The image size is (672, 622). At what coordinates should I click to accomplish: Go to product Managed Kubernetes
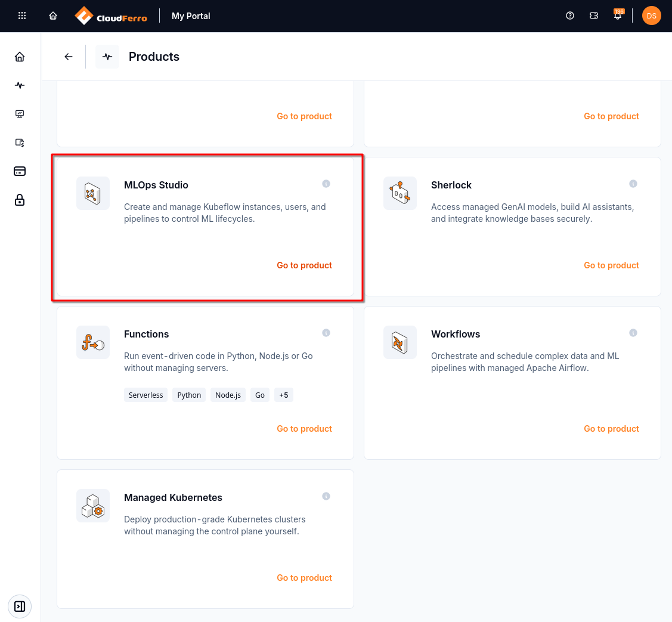(304, 578)
